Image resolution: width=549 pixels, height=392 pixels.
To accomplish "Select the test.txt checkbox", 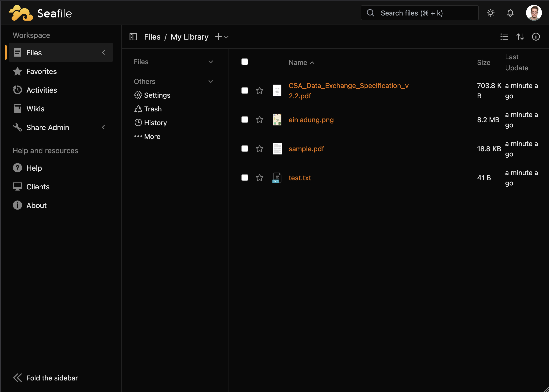I will click(x=244, y=178).
